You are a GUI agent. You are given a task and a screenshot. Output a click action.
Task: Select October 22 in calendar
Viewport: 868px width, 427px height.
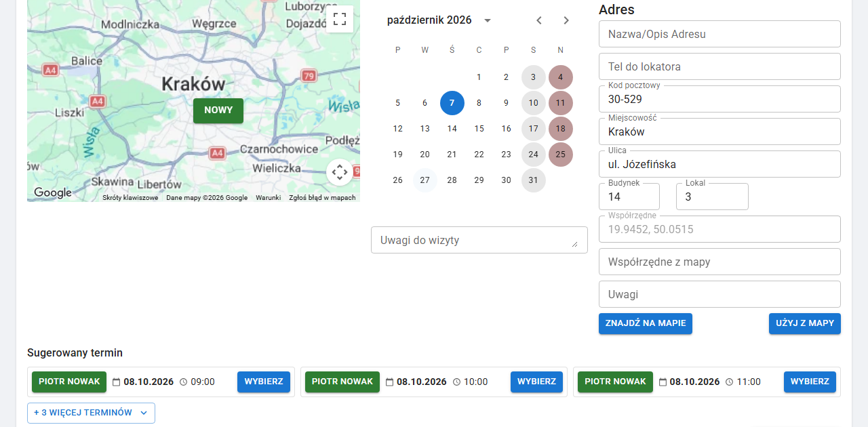tap(479, 155)
